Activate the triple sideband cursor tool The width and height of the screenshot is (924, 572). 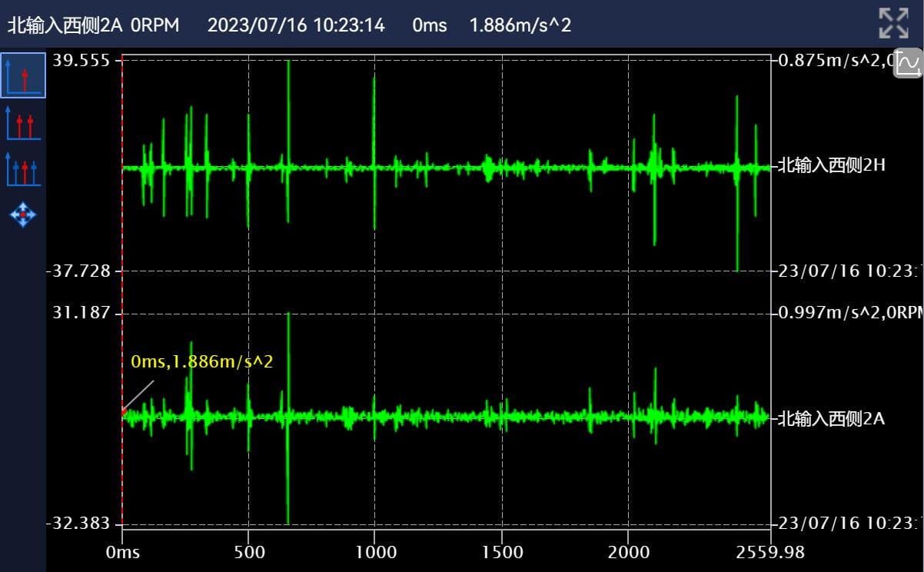click(22, 169)
